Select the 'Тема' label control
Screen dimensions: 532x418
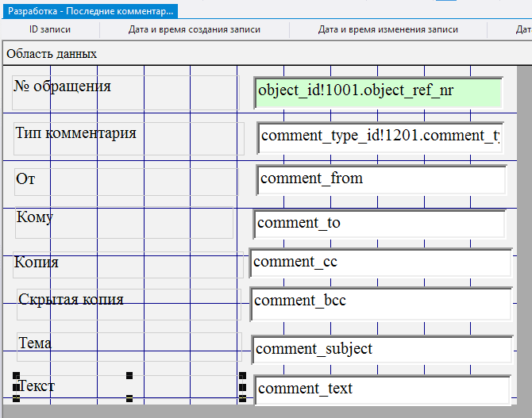(x=35, y=343)
